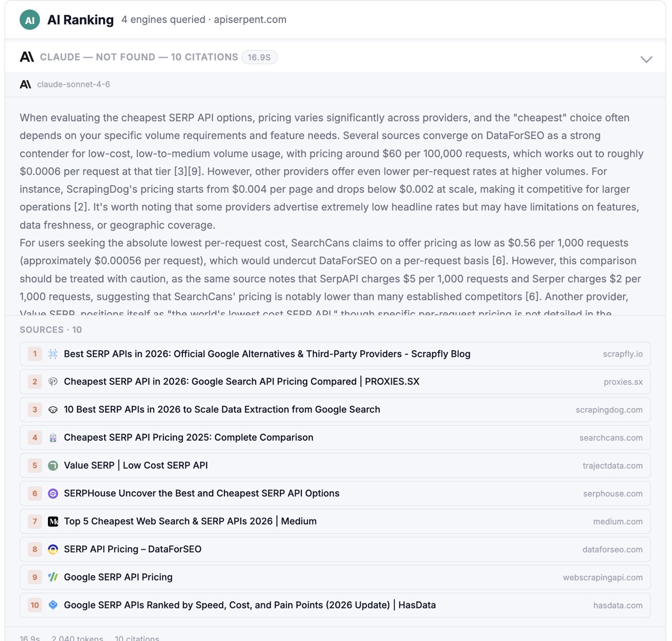Click the Value SERP green favicon
672x641 pixels.
(53, 465)
